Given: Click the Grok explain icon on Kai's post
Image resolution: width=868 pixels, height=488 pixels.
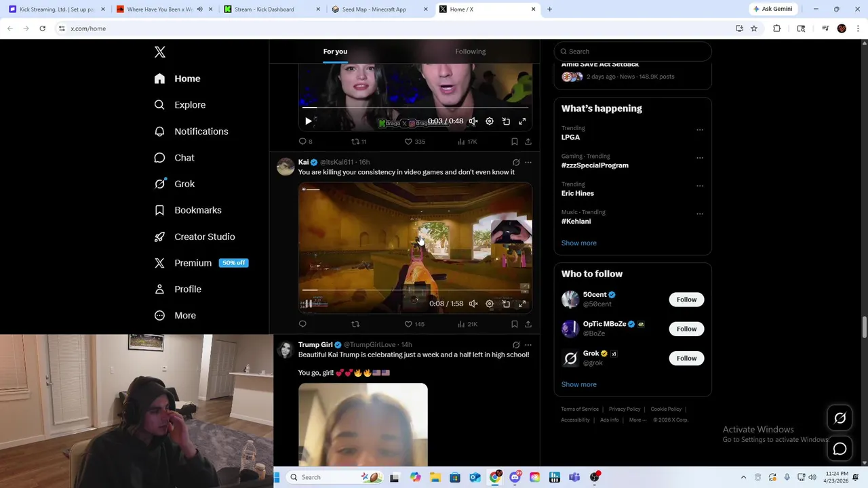Looking at the screenshot, I should click(x=516, y=162).
